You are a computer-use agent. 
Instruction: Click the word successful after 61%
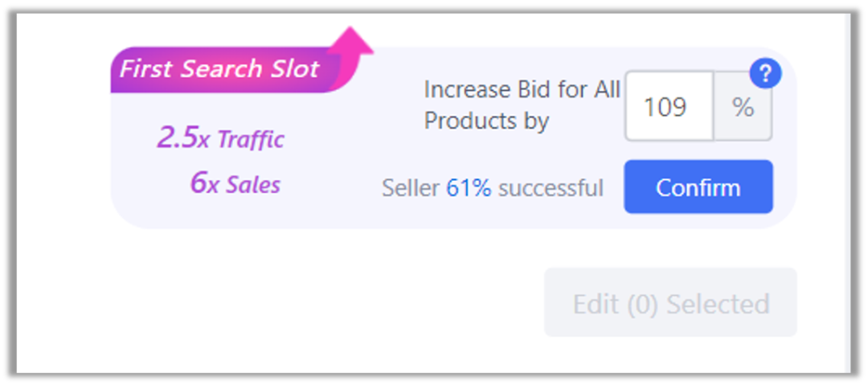coord(551,188)
